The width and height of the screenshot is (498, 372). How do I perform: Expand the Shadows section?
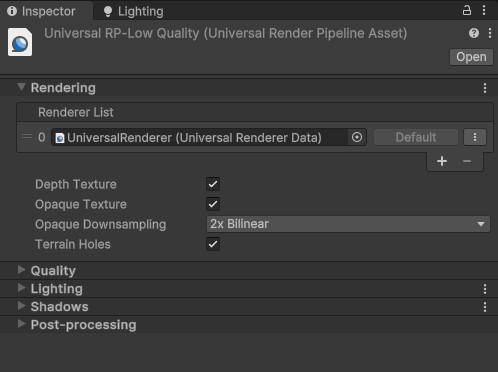pyautogui.click(x=21, y=306)
